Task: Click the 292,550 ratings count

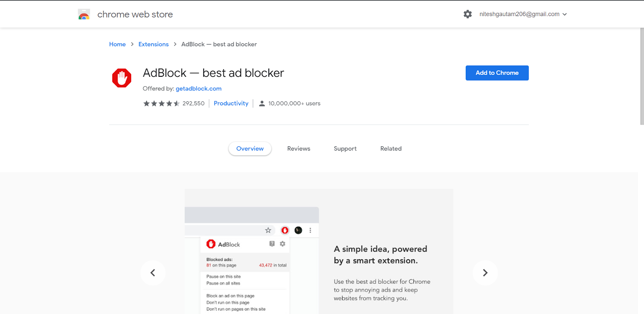Action: (x=194, y=103)
